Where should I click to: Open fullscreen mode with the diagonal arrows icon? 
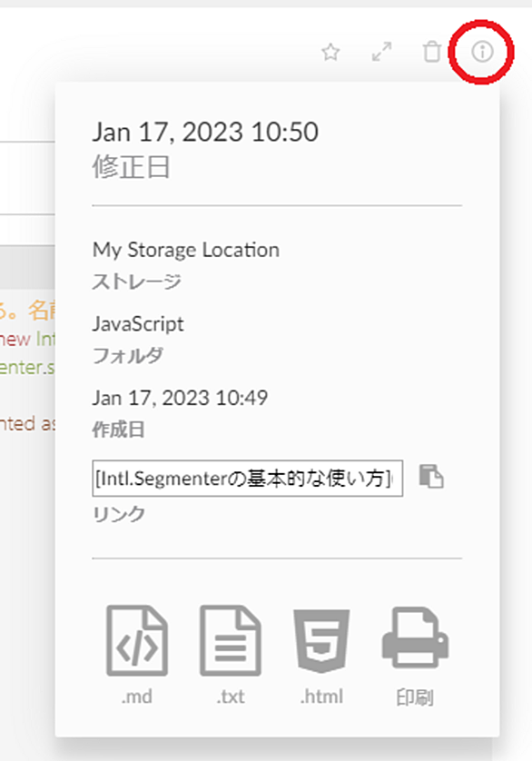point(381,52)
